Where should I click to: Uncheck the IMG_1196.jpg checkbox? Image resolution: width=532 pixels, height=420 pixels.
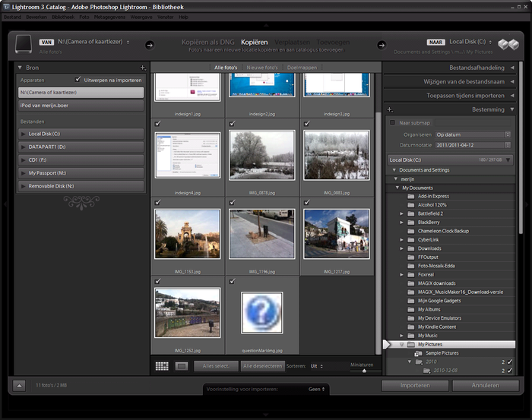232,202
